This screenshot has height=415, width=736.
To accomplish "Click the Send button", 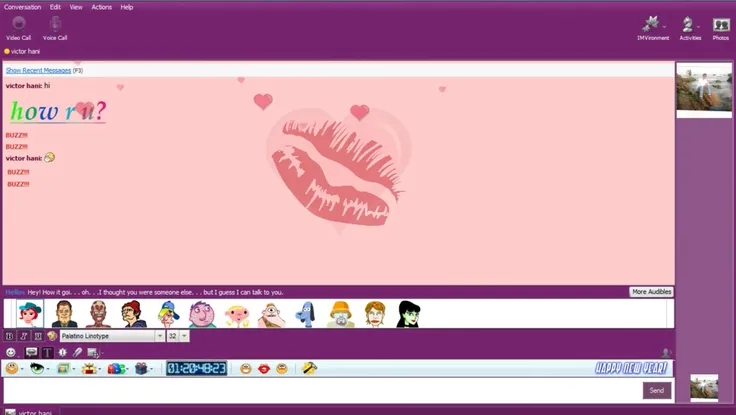I will point(657,390).
